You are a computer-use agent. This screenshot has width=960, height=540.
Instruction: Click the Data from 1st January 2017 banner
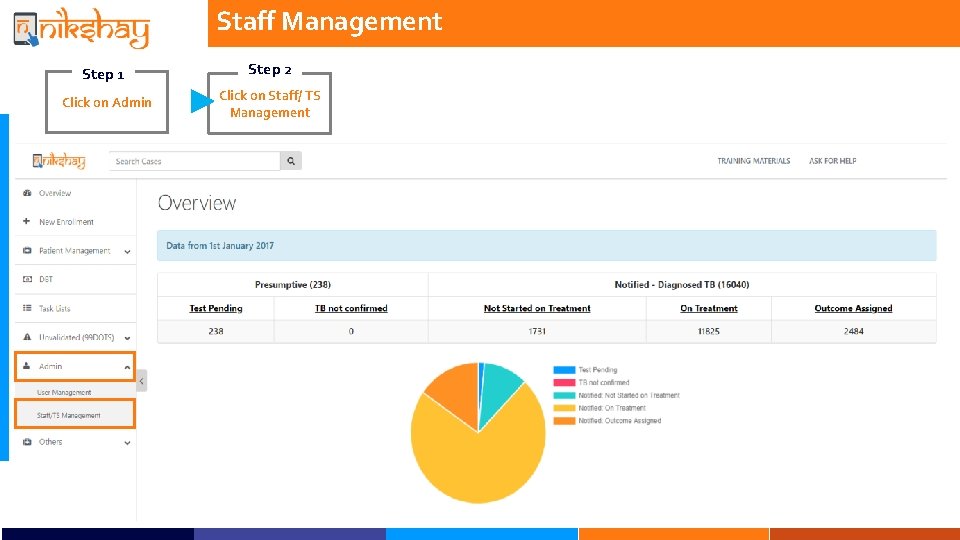click(x=546, y=246)
